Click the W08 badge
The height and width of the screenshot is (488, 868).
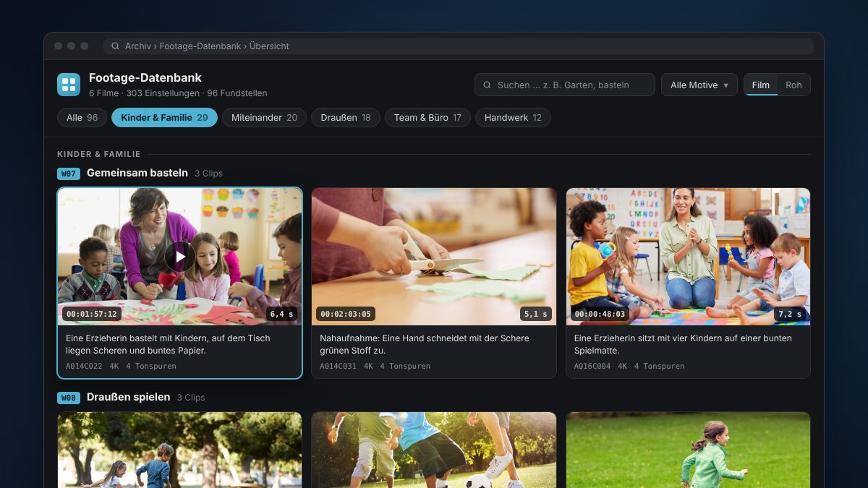69,398
